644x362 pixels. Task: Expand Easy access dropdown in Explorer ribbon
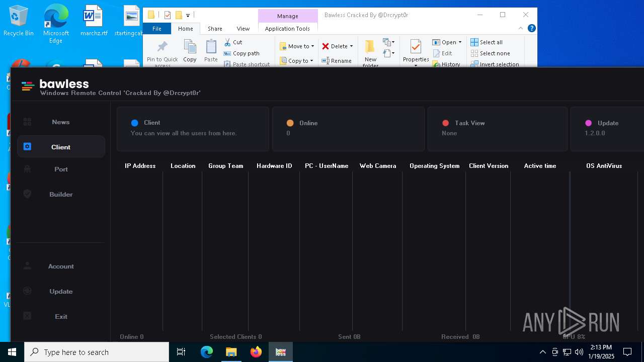[x=389, y=53]
